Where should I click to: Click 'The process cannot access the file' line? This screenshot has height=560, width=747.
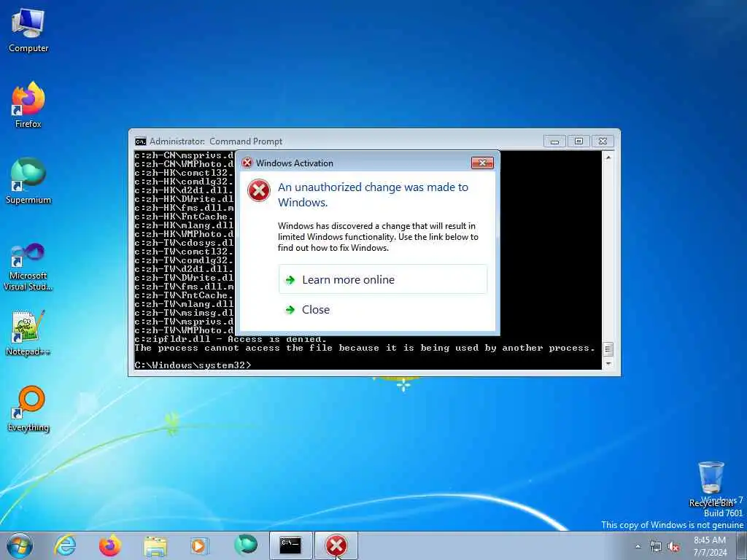click(x=365, y=348)
